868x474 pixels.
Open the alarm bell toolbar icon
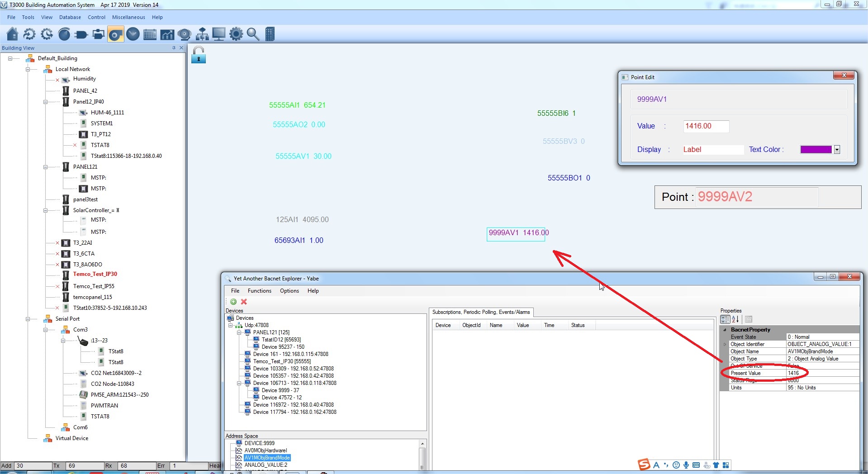point(185,34)
